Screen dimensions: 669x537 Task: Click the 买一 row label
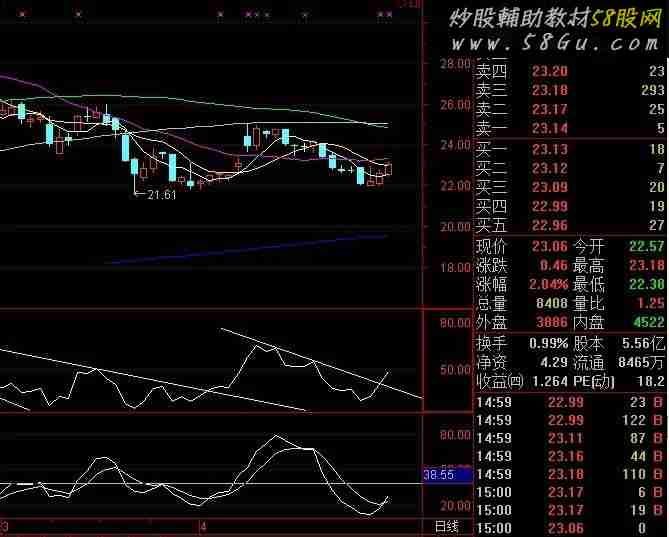(491, 149)
